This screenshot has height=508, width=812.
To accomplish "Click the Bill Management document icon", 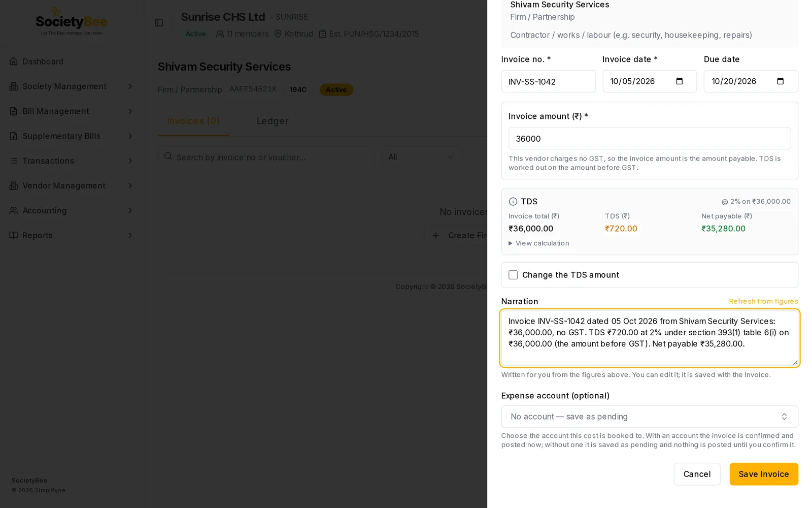I will (14, 111).
